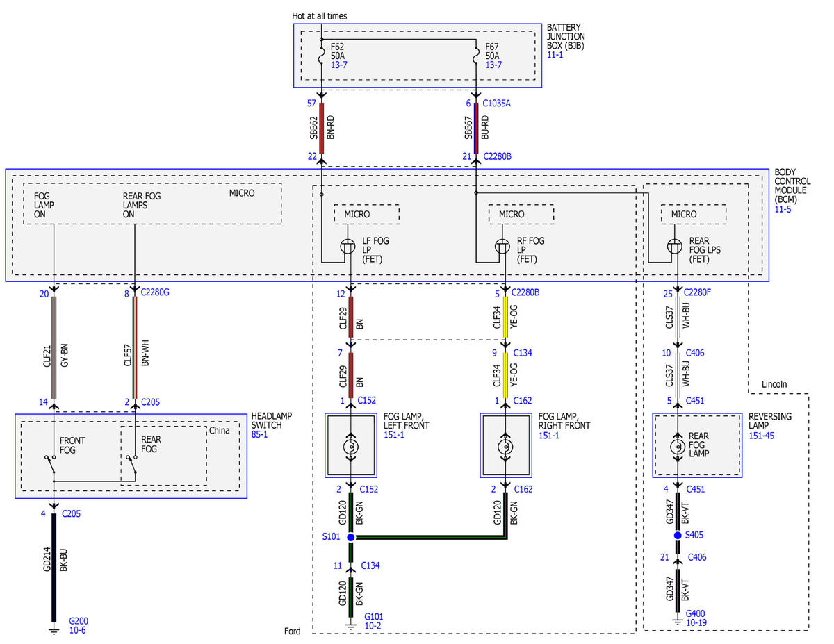Image resolution: width=834 pixels, height=644 pixels.
Task: Open the 10-2 reference below G101
Action: pyautogui.click(x=373, y=626)
